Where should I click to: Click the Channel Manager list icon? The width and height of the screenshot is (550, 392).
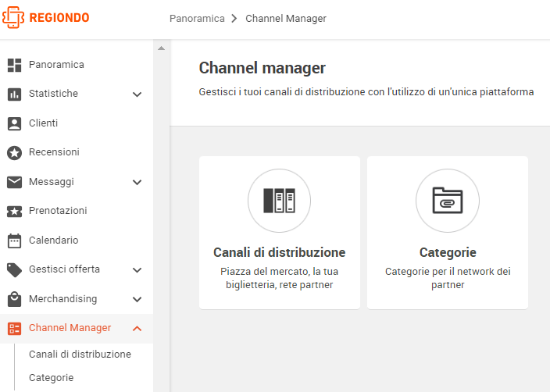coord(14,329)
